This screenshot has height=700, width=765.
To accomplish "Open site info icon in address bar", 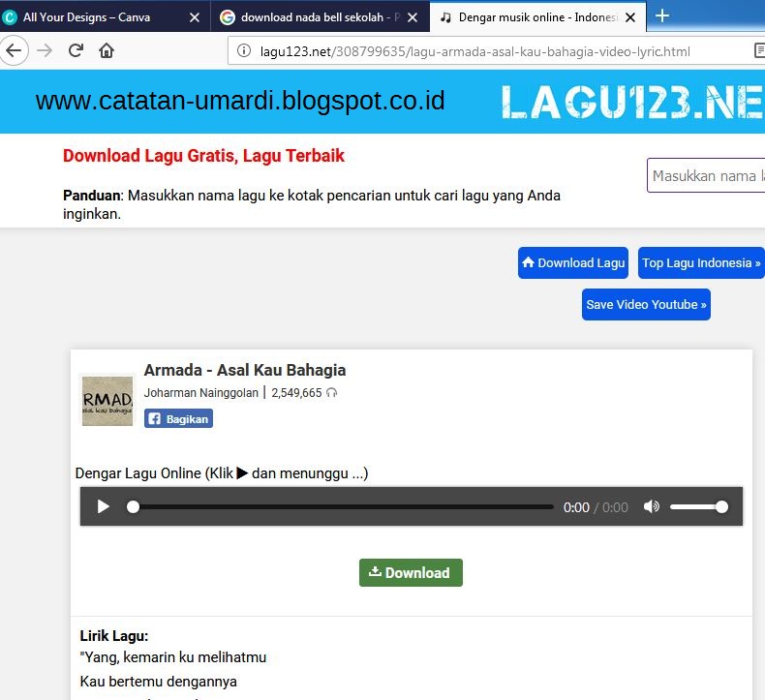I will (243, 50).
